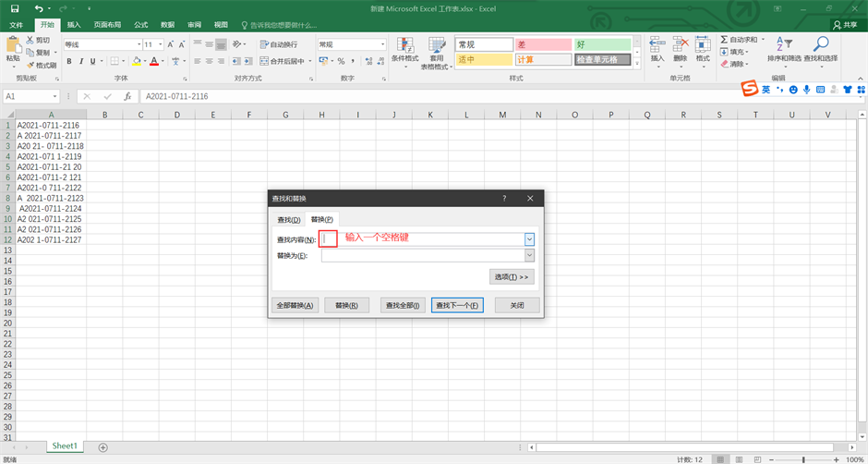Expand the Replace with (替换为) dropdown arrow
This screenshot has height=464, width=868.
529,255
